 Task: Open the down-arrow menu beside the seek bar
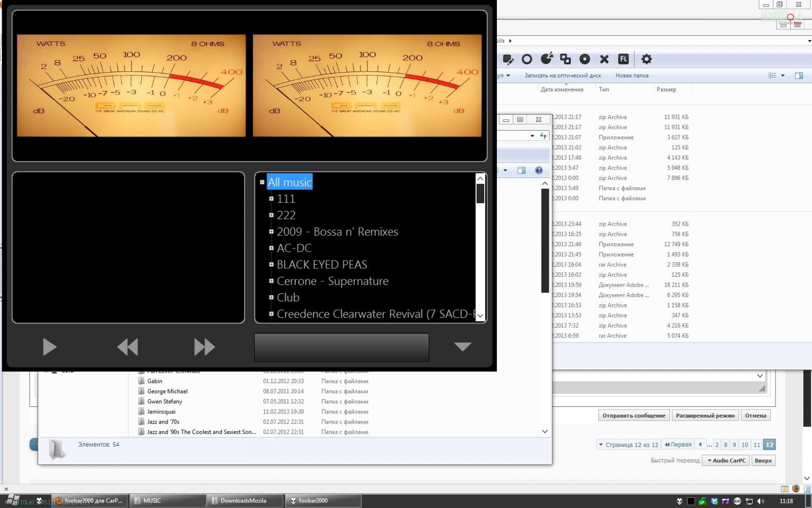462,346
